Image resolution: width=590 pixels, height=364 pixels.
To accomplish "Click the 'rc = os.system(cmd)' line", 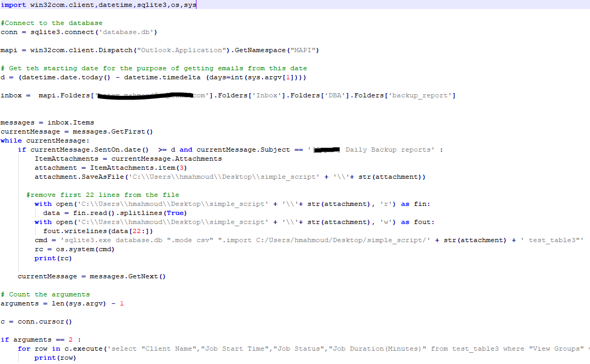I will [x=75, y=249].
